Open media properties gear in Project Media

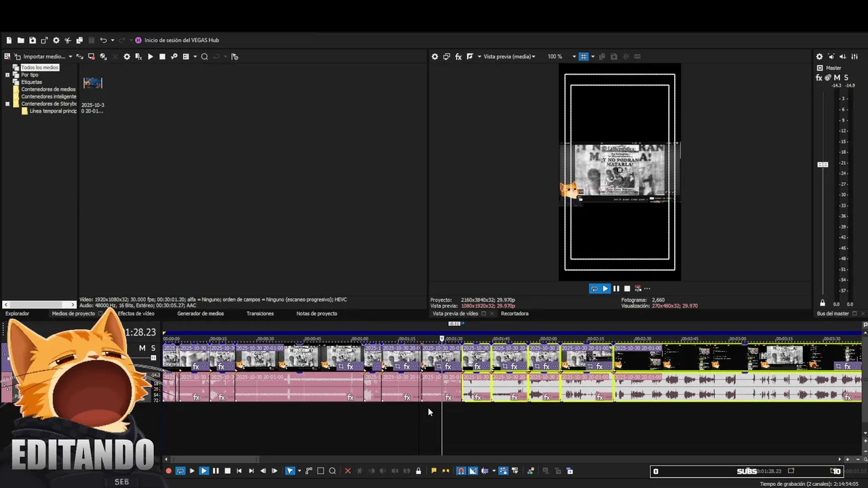(x=127, y=57)
